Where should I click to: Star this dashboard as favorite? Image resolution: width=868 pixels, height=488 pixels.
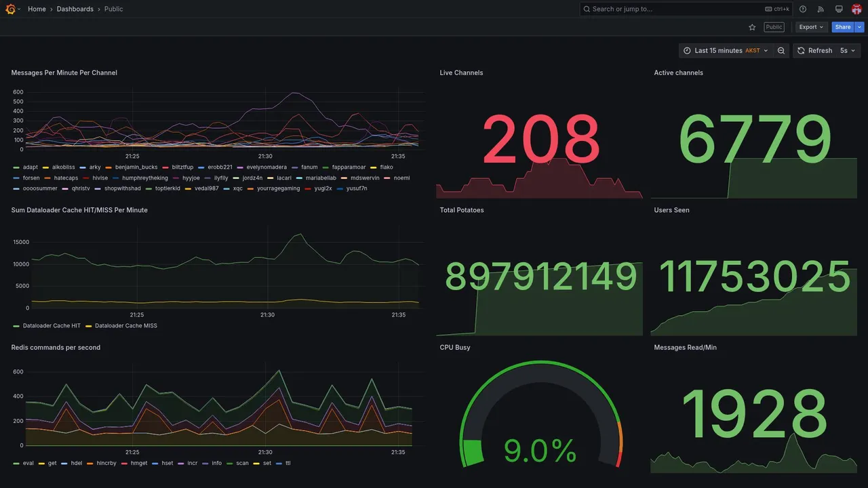(752, 27)
